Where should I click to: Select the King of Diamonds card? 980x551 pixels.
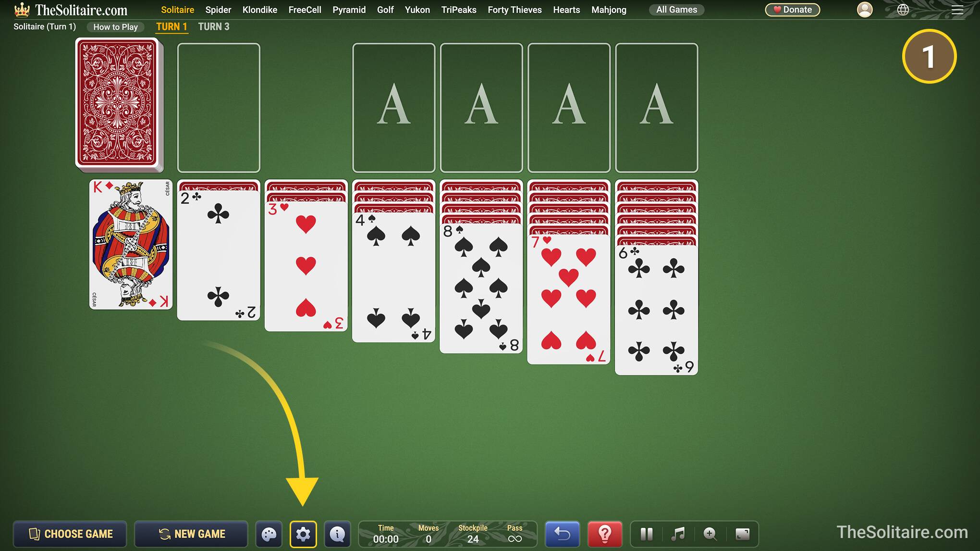pos(131,245)
